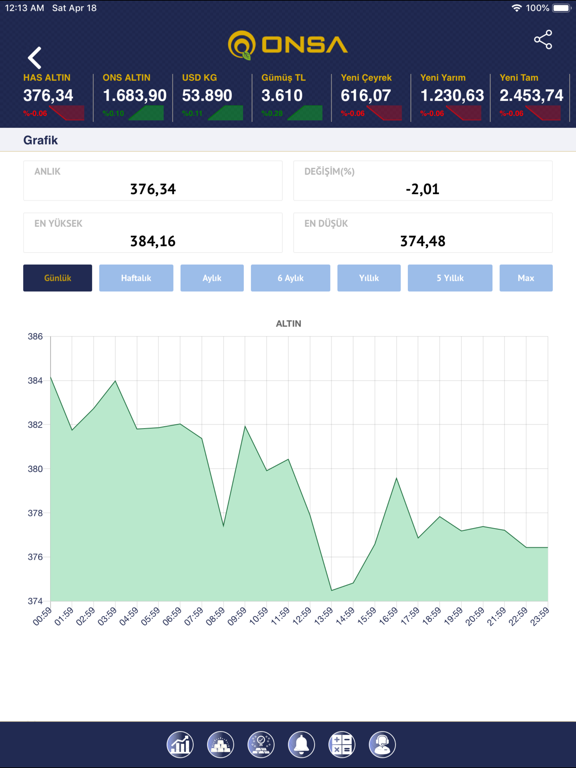View the battery indicator in status bar
The height and width of the screenshot is (768, 576).
tap(562, 8)
